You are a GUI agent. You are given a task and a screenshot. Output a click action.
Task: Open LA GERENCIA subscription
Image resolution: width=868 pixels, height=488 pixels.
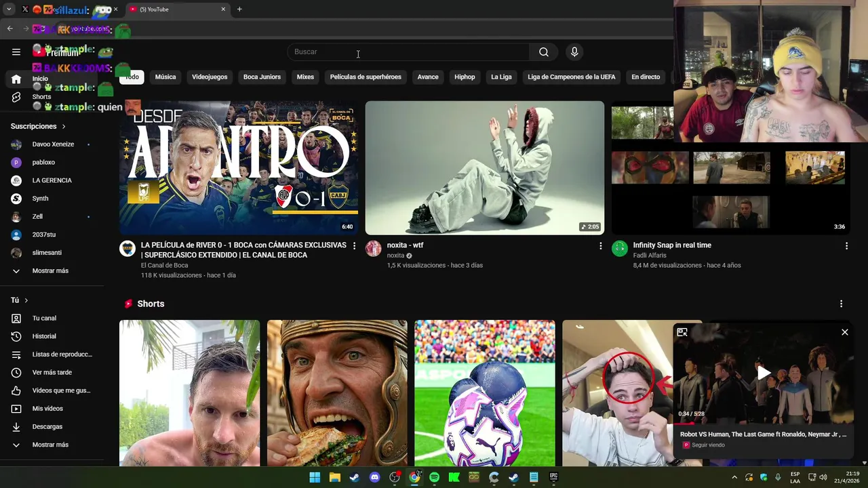[52, 180]
